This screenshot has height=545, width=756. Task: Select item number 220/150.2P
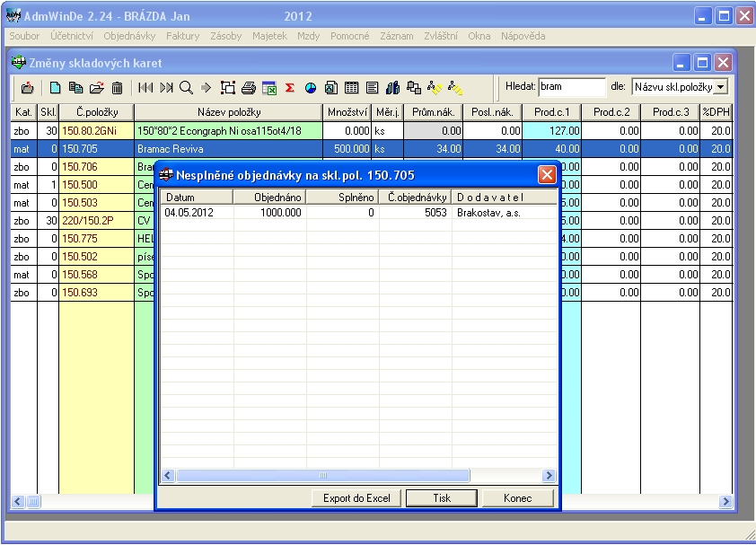(96, 221)
